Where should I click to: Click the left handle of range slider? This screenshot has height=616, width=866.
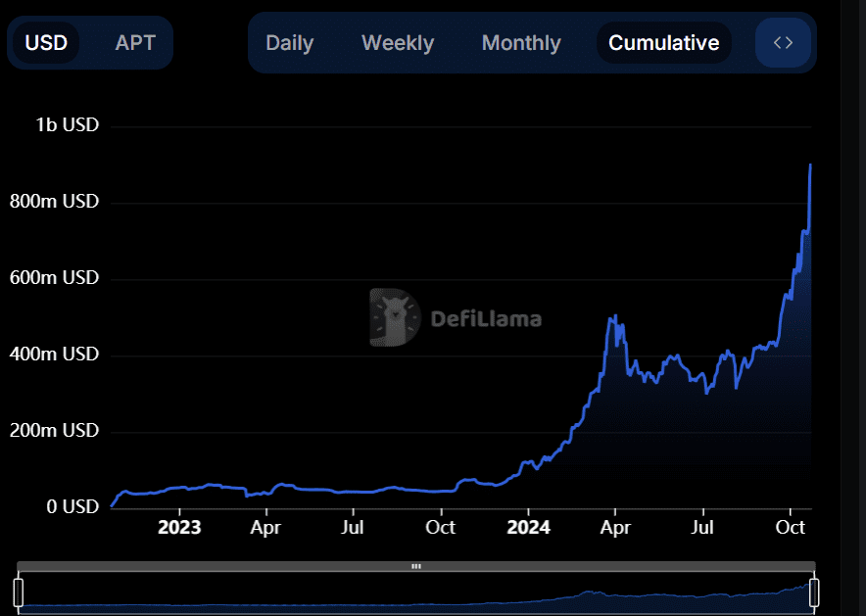pos(19,592)
